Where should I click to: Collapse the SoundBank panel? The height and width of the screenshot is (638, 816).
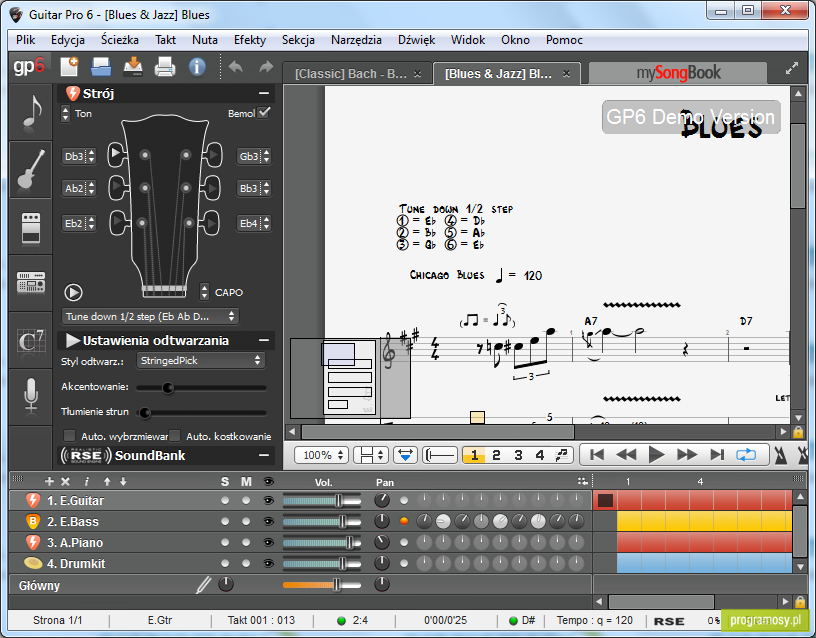click(264, 455)
